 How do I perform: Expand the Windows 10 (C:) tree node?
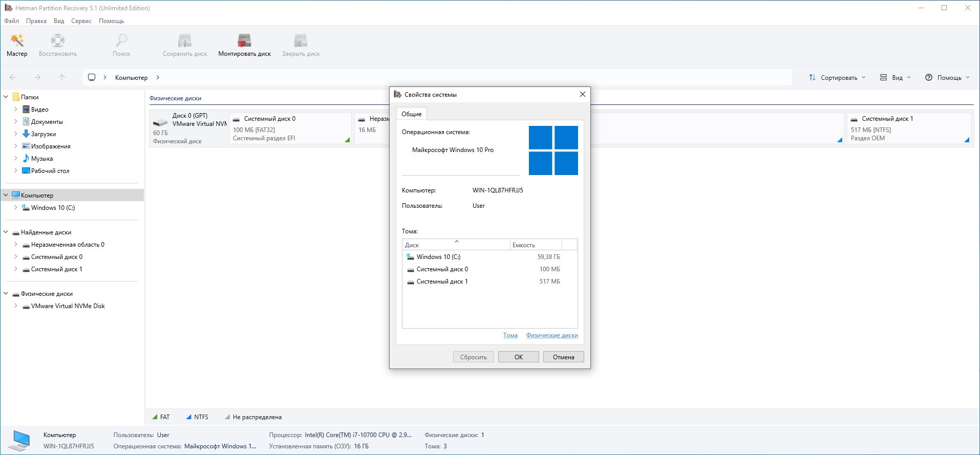15,208
